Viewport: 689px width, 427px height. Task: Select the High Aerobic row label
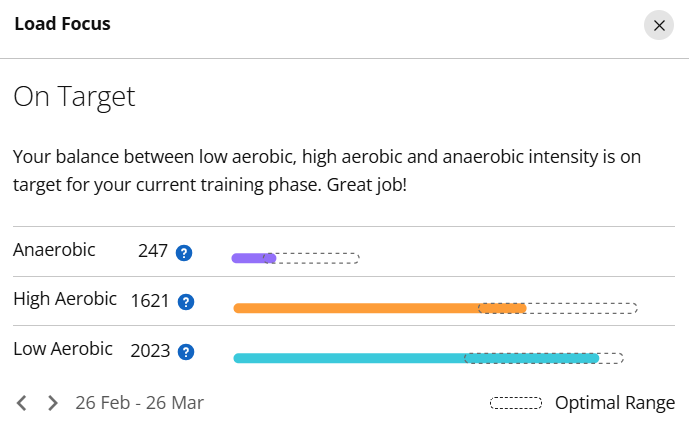click(65, 299)
